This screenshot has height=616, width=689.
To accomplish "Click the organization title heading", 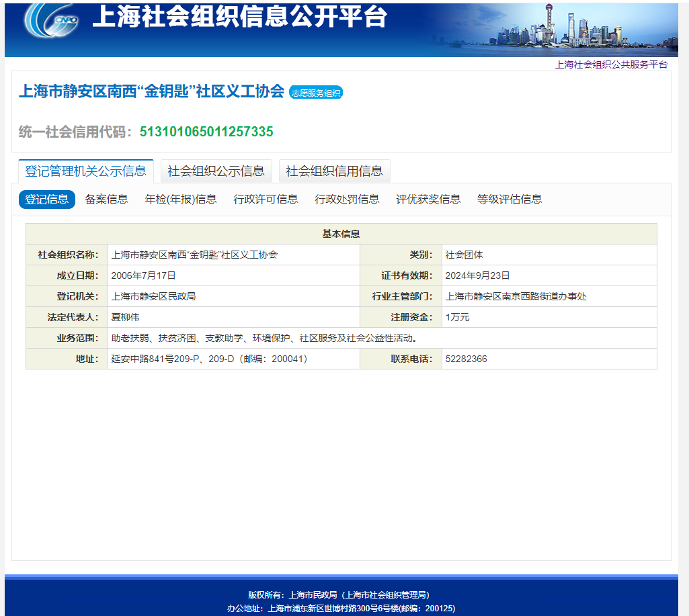I will pos(151,91).
